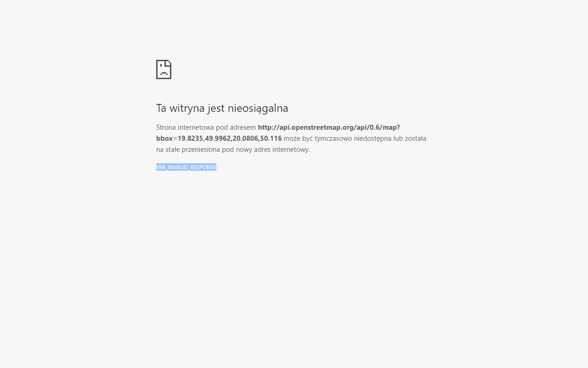The height and width of the screenshot is (368, 588).
Task: Click the word 'internetowa' in the first line
Action: (196, 127)
